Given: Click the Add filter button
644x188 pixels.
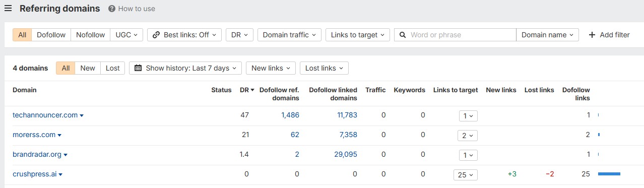Looking at the screenshot, I should pos(609,35).
